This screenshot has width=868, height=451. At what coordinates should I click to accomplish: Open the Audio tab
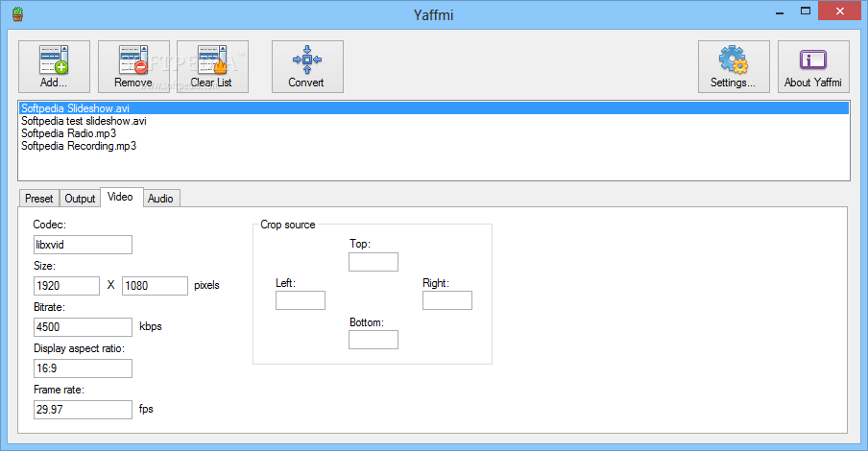[161, 198]
